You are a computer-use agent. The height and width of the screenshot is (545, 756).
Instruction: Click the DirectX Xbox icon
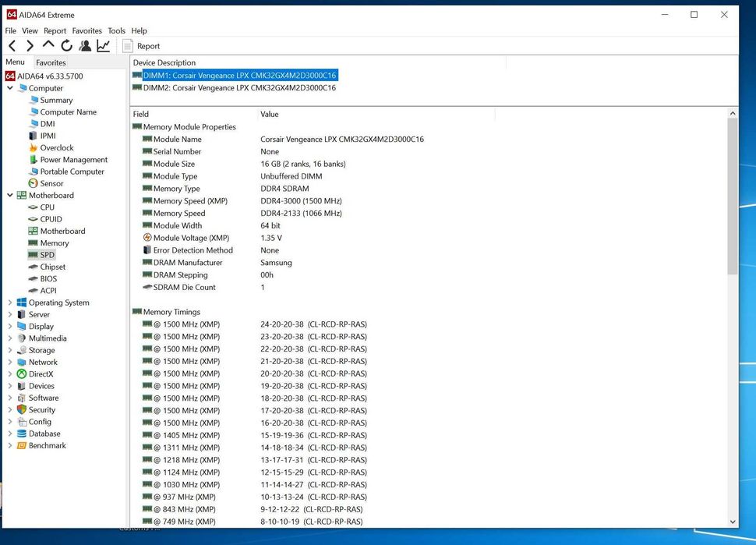pyautogui.click(x=22, y=373)
